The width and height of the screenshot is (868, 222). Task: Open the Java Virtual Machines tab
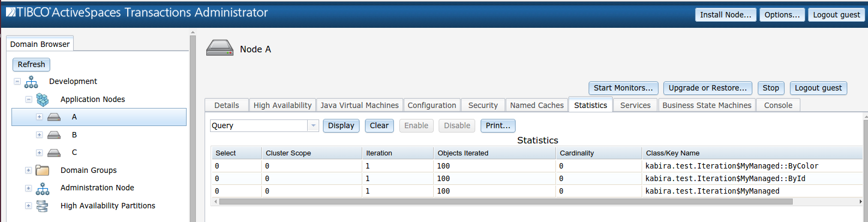[x=360, y=105]
